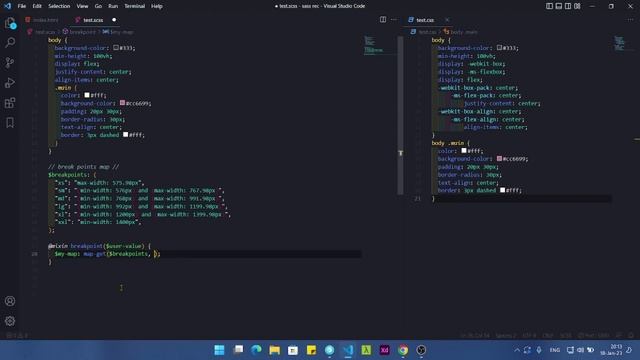Image resolution: width=640 pixels, height=360 pixels.
Task: Open the Run menu
Action: tap(113, 6)
